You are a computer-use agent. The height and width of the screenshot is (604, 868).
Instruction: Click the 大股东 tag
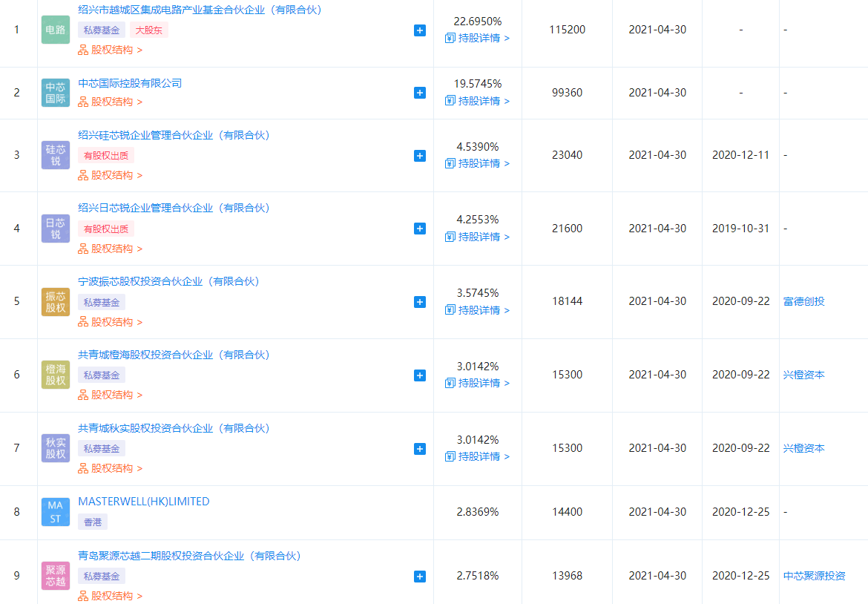[x=149, y=30]
